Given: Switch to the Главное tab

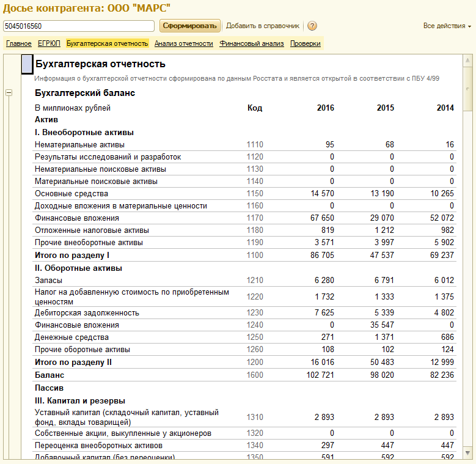Looking at the screenshot, I should [19, 43].
